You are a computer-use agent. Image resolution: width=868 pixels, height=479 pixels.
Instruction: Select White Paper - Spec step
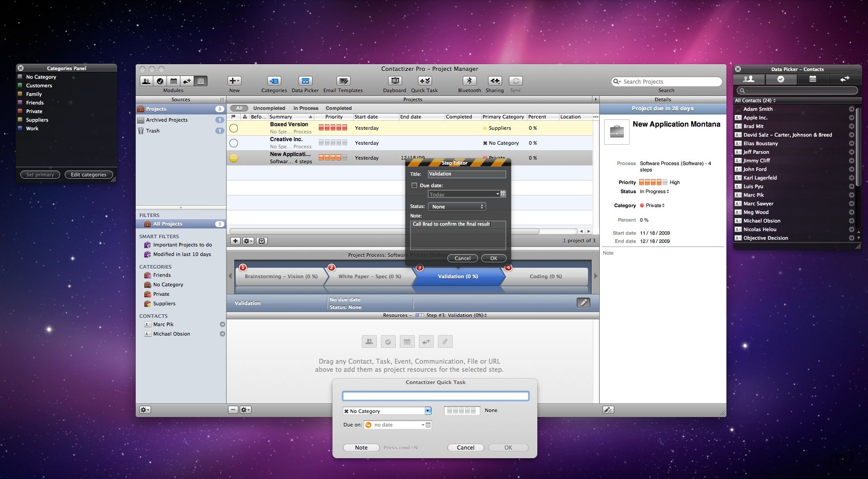pyautogui.click(x=370, y=276)
